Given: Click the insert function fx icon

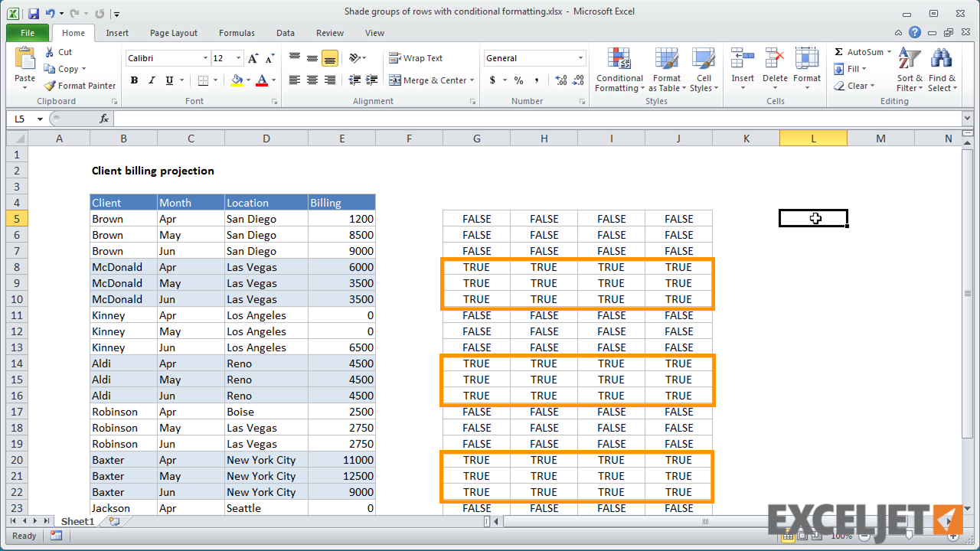Looking at the screenshot, I should (104, 119).
